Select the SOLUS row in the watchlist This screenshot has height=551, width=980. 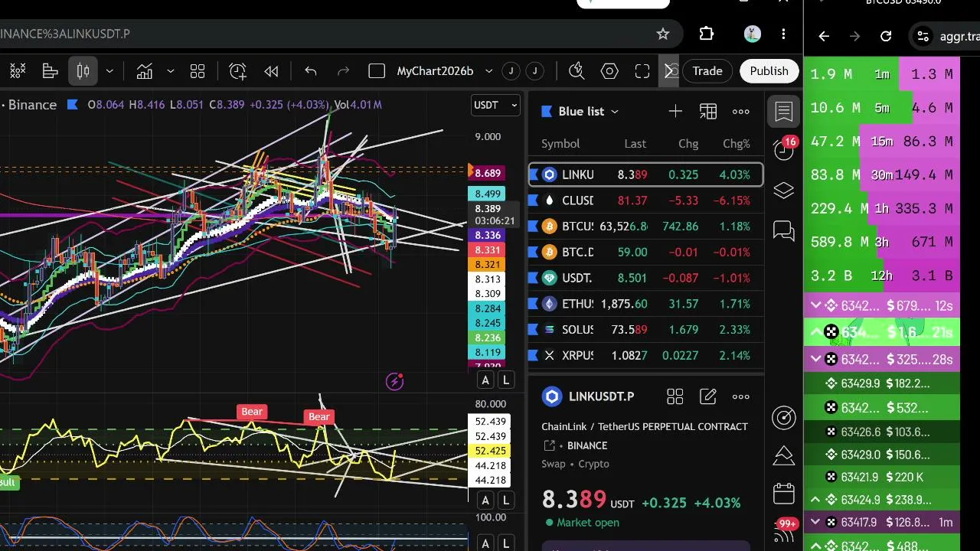[645, 330]
